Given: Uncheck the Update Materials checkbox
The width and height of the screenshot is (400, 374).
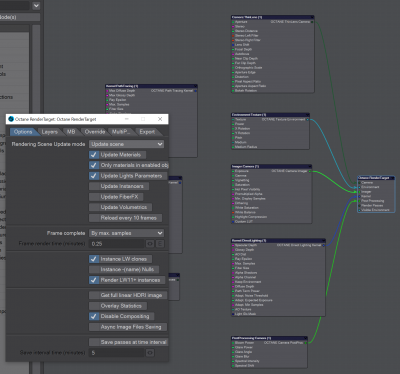Looking at the screenshot, I should click(x=94, y=155).
